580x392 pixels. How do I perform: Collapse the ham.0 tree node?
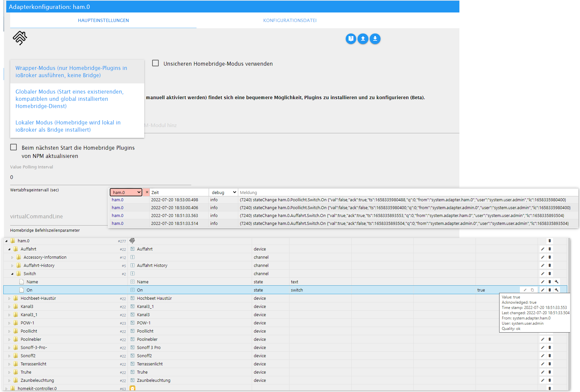pyautogui.click(x=6, y=241)
